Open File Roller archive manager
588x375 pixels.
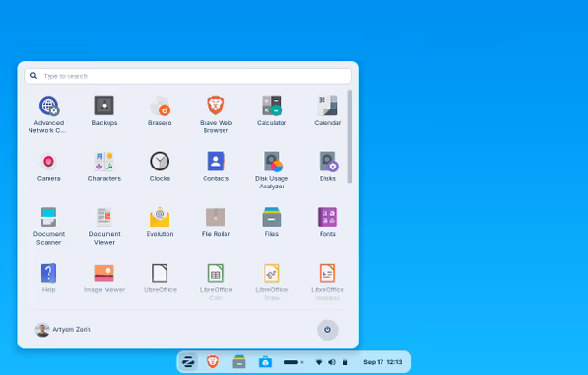(x=216, y=222)
